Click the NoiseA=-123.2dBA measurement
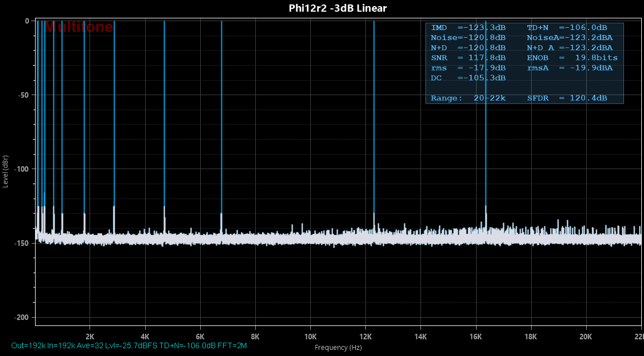 coord(569,38)
